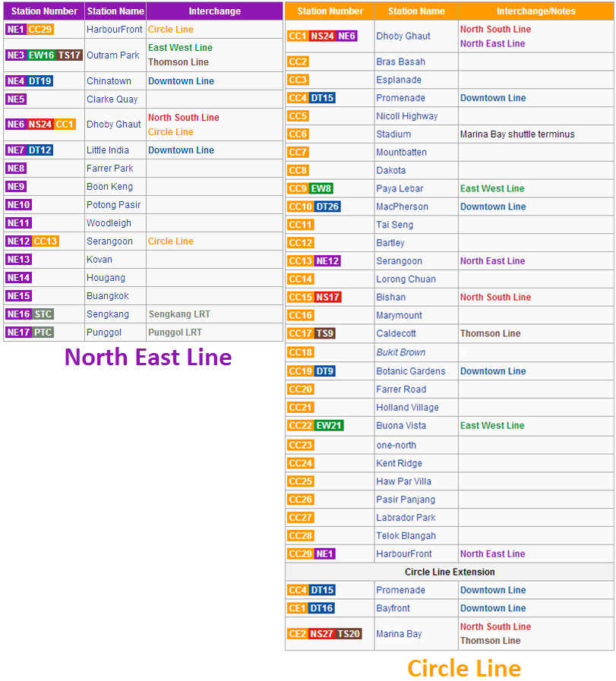
Task: Open the Marina Bay station link
Action: [x=399, y=634]
